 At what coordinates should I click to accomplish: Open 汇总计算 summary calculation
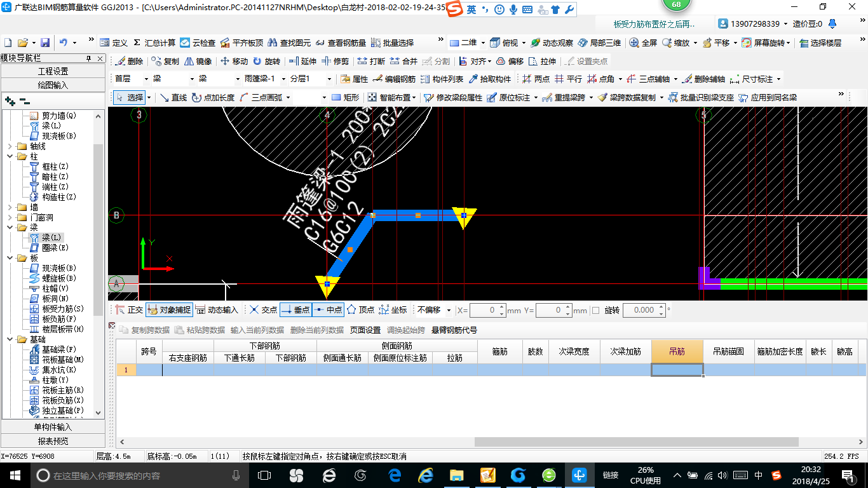pos(154,43)
